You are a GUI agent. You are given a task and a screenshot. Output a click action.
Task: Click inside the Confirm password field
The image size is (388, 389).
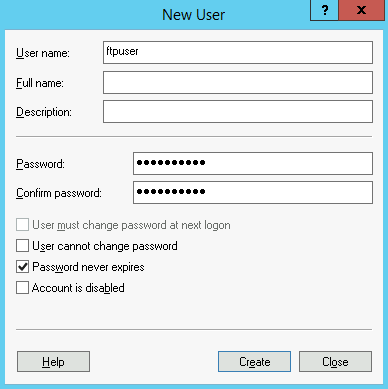coord(253,192)
